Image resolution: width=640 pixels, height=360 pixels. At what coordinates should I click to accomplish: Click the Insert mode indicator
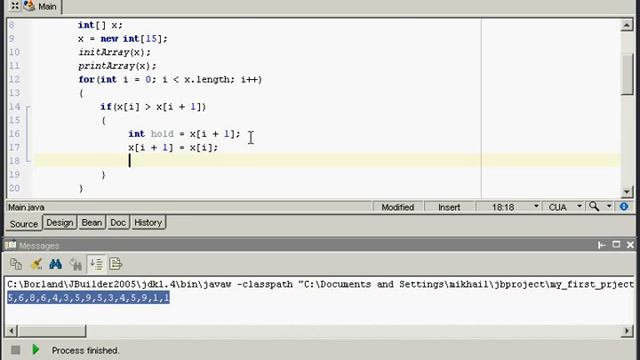coord(449,207)
